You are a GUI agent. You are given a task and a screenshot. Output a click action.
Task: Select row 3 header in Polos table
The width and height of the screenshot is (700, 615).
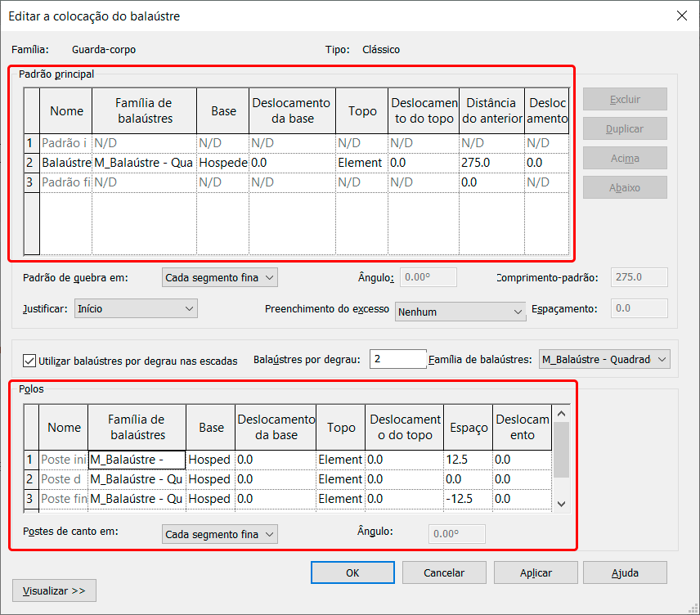click(31, 499)
